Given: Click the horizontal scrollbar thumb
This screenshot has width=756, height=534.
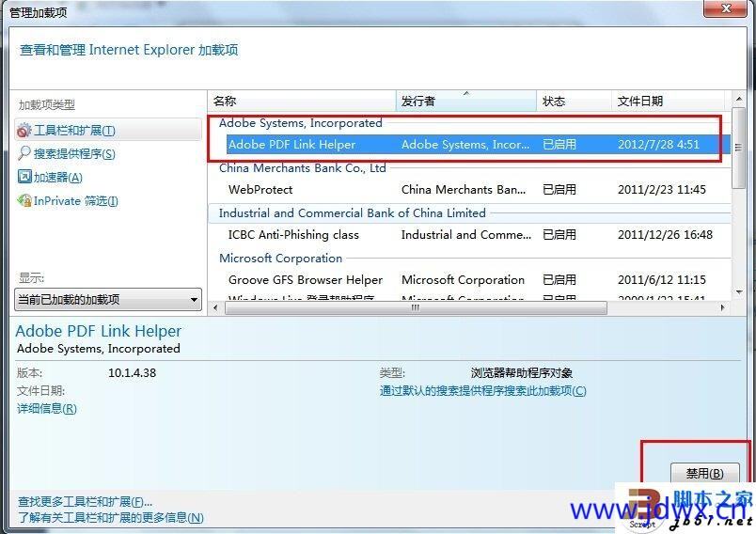Looking at the screenshot, I should point(416,307).
